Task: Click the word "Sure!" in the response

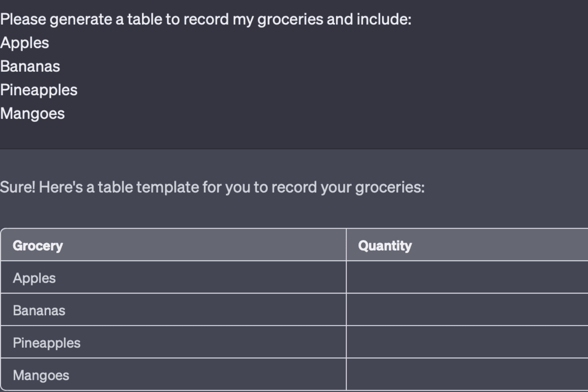Action: tap(18, 187)
